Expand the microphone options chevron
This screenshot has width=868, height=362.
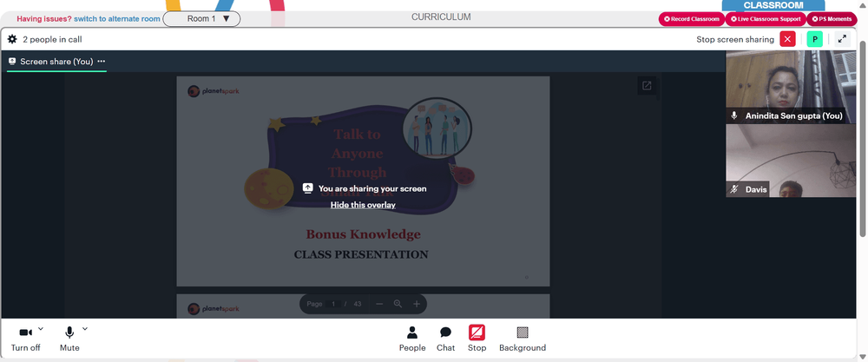pos(85,329)
